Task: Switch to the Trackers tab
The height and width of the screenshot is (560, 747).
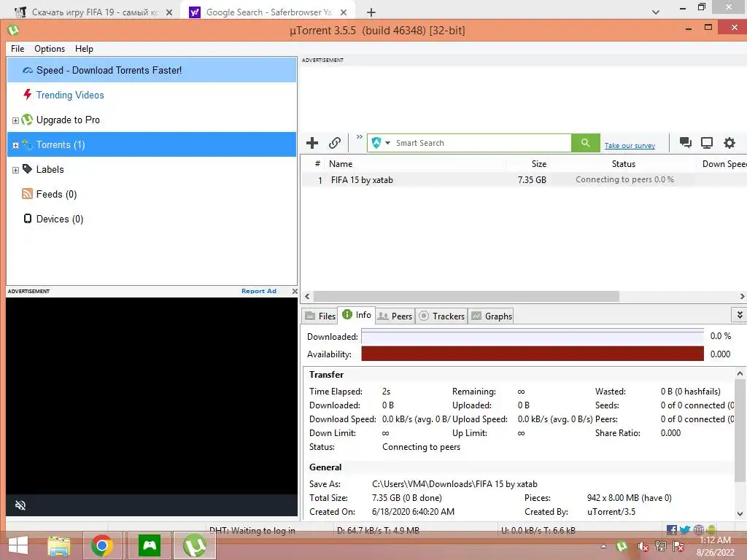Action: click(x=441, y=316)
